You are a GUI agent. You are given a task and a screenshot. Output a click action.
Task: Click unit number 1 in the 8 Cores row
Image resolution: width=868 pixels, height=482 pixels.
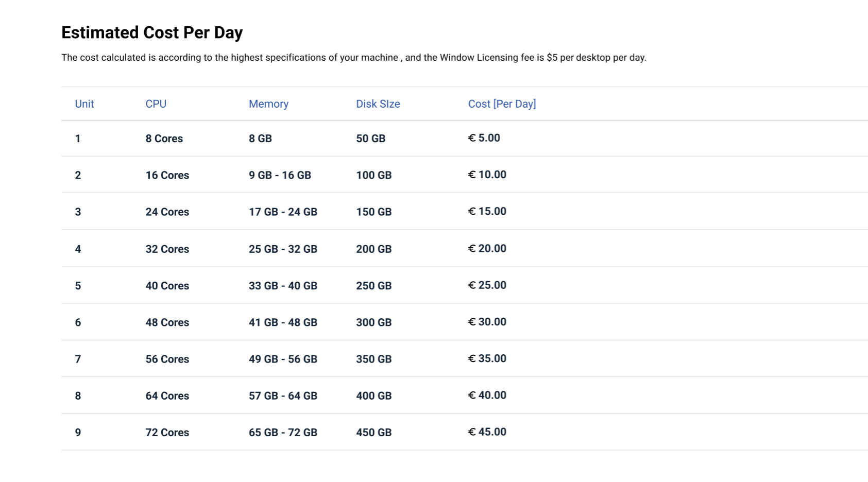(78, 139)
